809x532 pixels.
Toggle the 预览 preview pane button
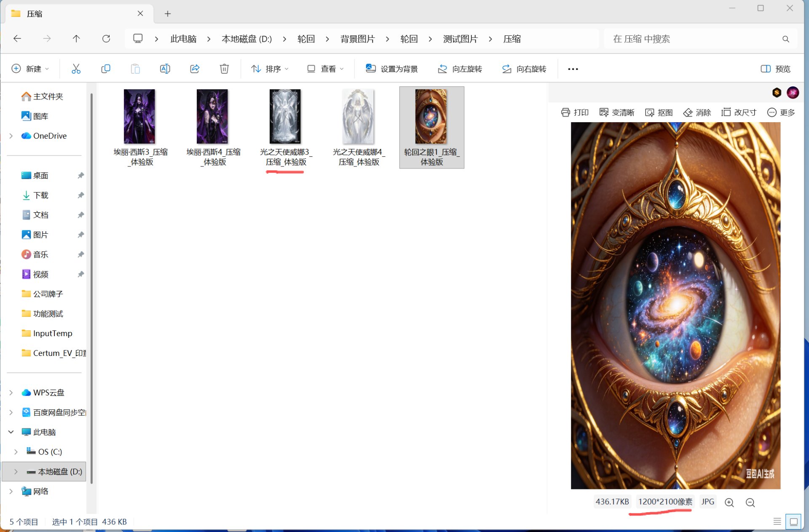pyautogui.click(x=776, y=69)
